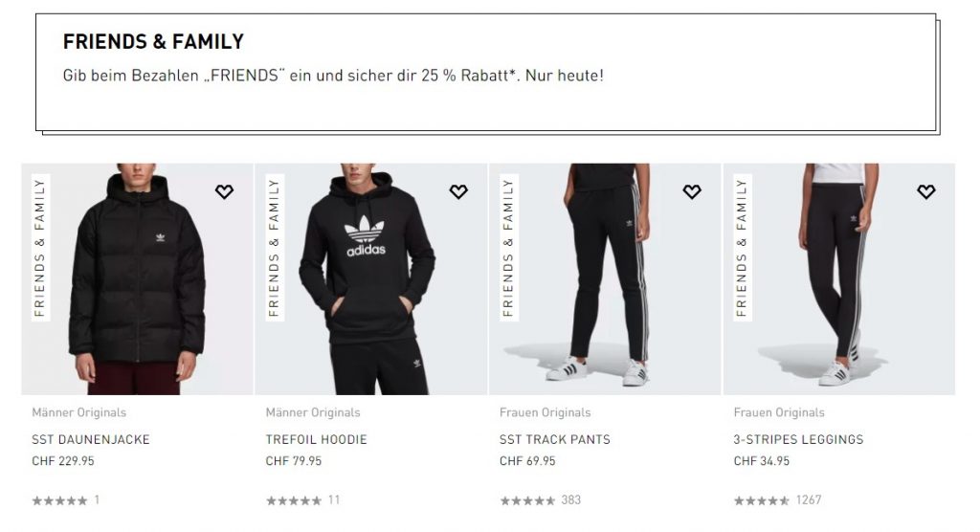980x532 pixels.
Task: Open the SST DAUNENJACKE product title link
Action: tap(91, 439)
